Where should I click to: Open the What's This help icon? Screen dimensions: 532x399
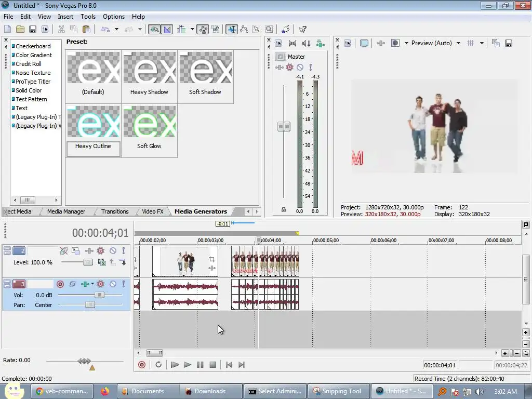tap(302, 29)
